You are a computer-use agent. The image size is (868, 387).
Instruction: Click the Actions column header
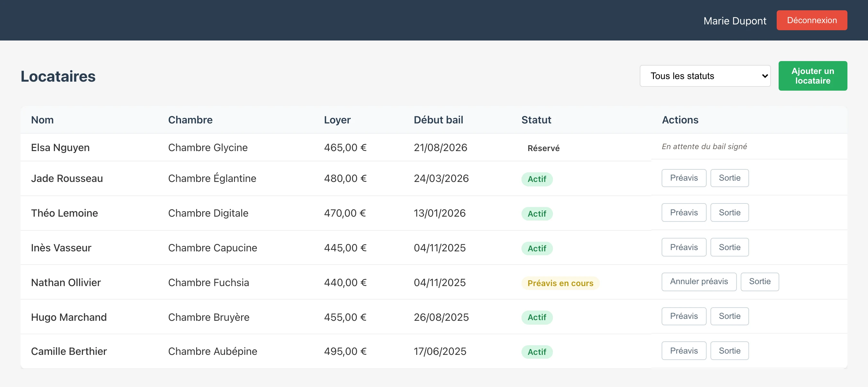click(680, 120)
